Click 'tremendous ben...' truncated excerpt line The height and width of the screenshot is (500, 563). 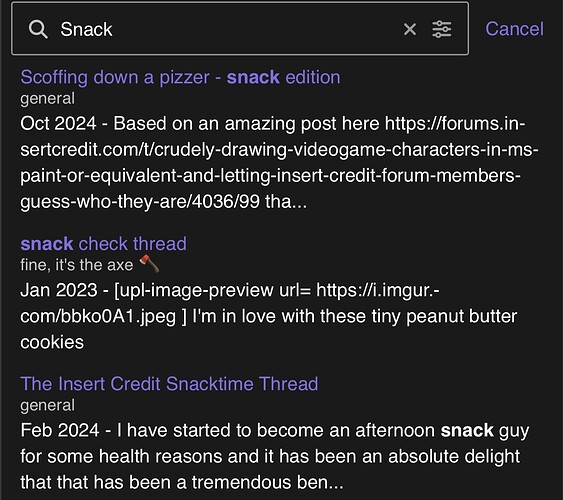coord(182,482)
